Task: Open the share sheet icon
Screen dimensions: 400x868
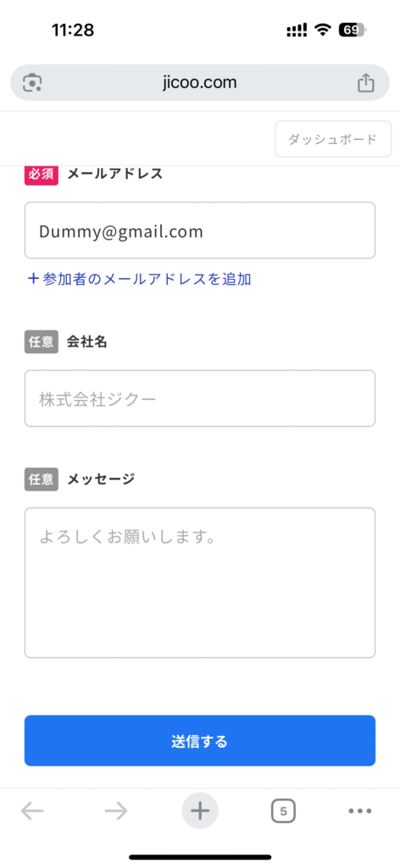Action: tap(366, 83)
